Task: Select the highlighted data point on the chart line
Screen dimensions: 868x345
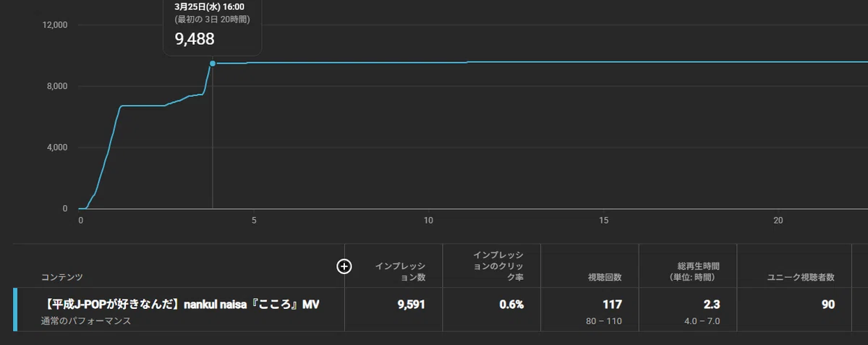Action: coord(213,64)
